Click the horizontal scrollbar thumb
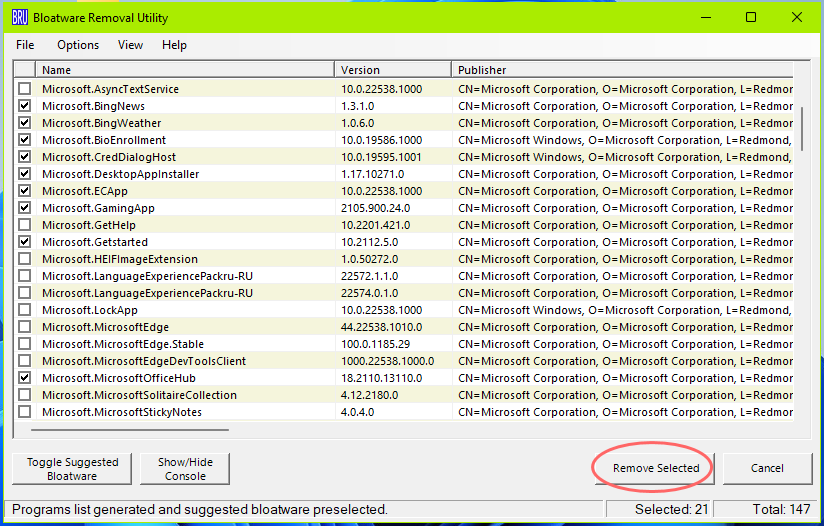 130,430
